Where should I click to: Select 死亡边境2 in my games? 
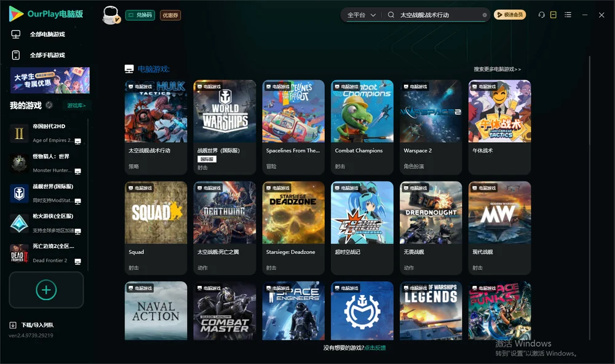46,253
